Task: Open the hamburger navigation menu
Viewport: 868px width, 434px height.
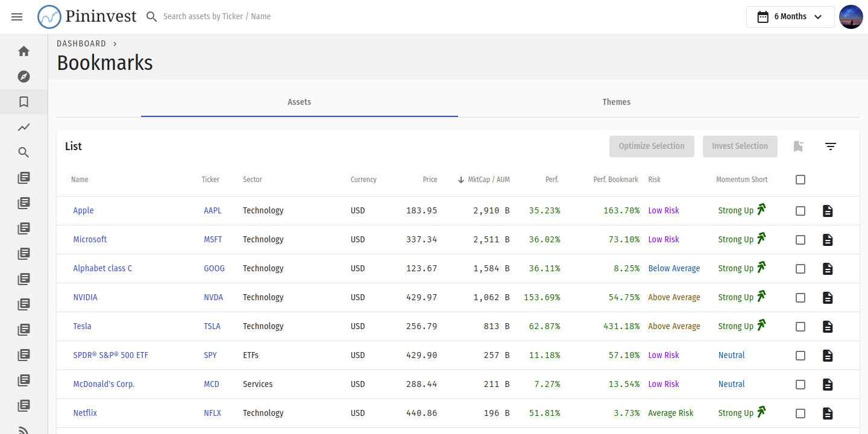Action: pyautogui.click(x=17, y=17)
